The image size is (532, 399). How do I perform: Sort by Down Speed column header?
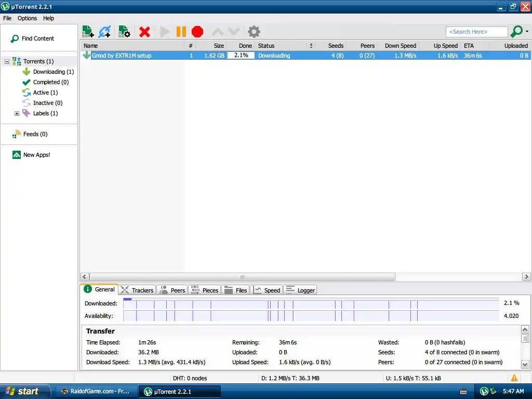(398, 46)
